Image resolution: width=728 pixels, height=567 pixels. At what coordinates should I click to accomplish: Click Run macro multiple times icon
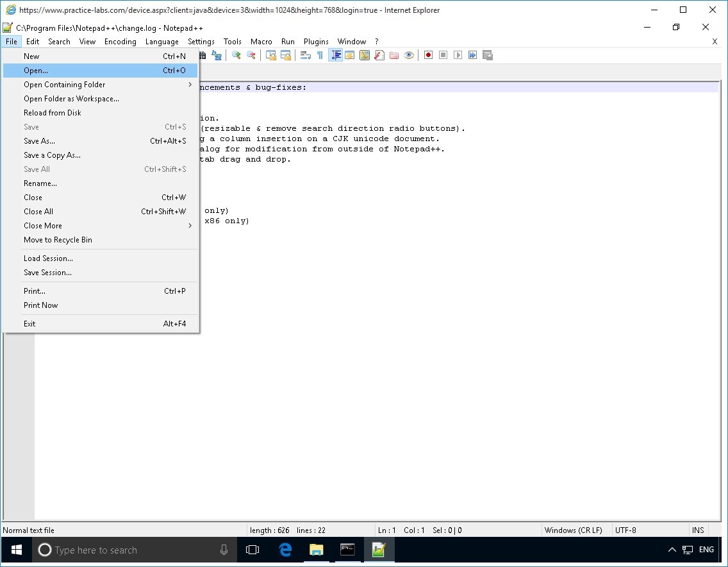coord(472,55)
